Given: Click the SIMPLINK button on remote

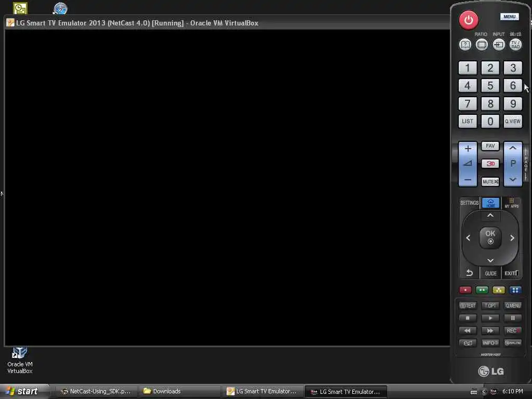Looking at the screenshot, I should 513,343.
